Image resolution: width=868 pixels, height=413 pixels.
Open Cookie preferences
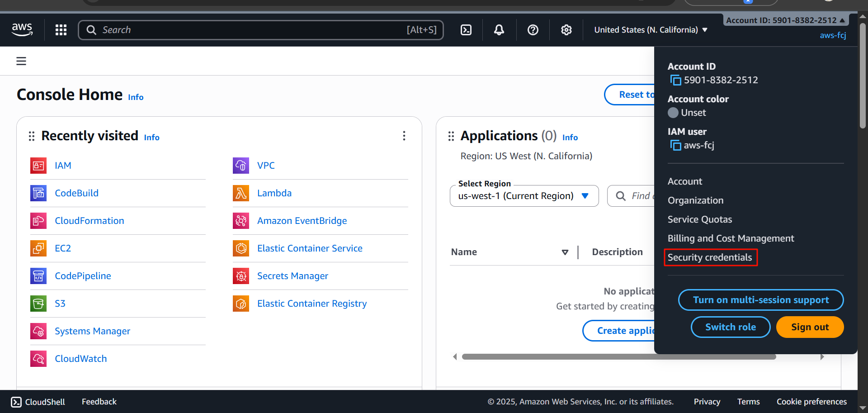click(811, 402)
